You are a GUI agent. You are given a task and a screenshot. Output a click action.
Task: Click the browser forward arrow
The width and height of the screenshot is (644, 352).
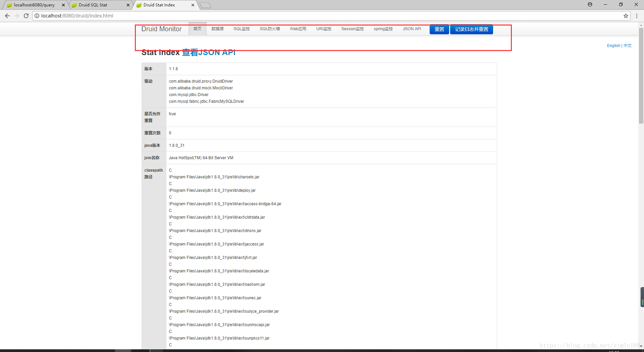point(17,16)
